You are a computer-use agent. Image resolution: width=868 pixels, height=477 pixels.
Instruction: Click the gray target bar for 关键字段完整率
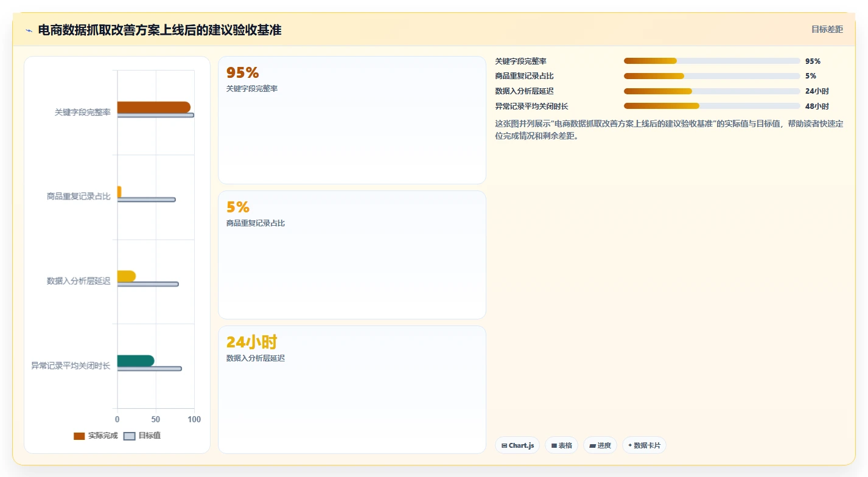point(156,115)
